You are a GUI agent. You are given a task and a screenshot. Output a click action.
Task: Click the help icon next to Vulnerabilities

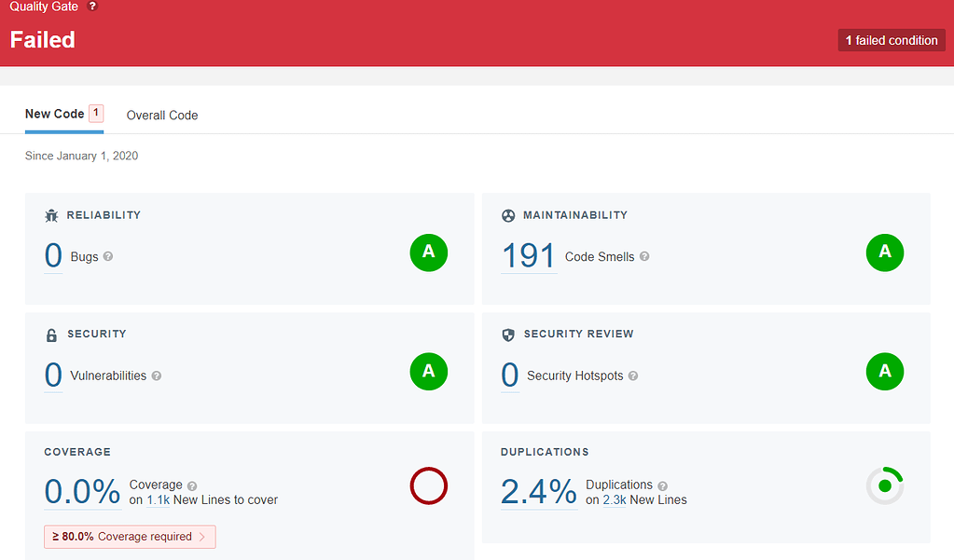point(157,376)
